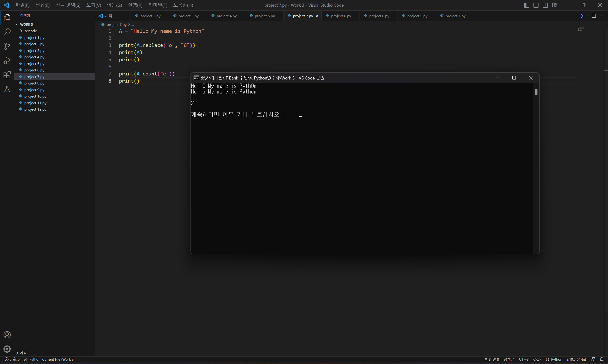Expand the .vscode folder

pos(31,31)
